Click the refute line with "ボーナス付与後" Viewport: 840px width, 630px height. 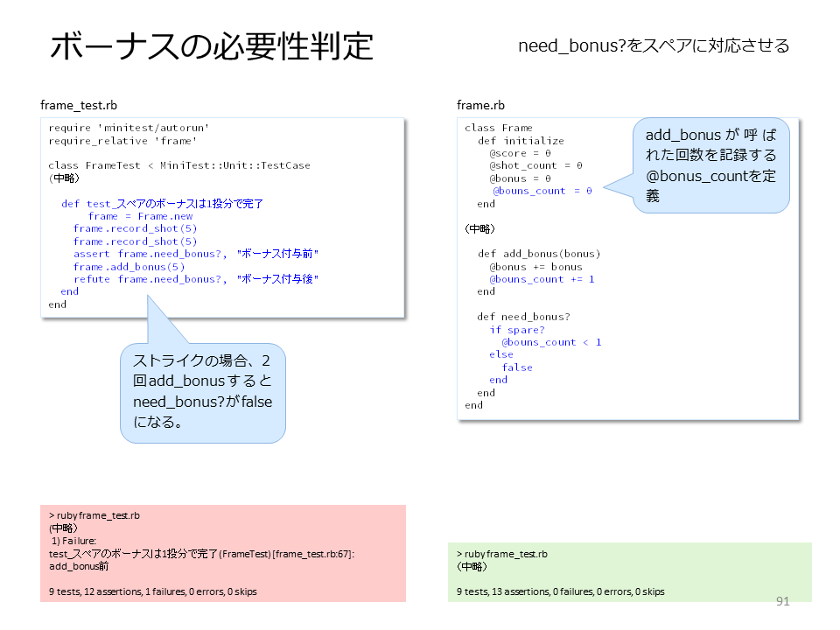point(196,278)
